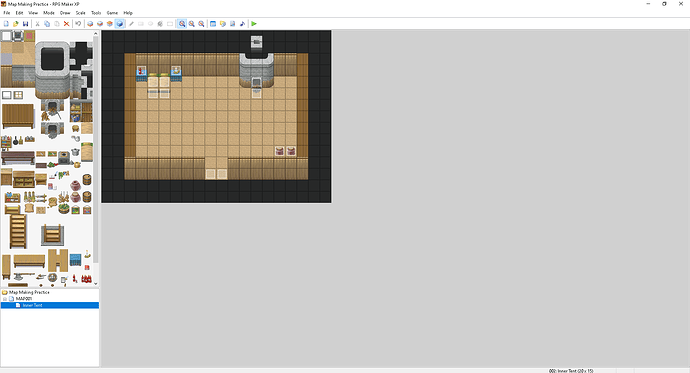Screen dimensions: 690x373
Task: Click the event above the chimney on the map
Action: tap(257, 42)
